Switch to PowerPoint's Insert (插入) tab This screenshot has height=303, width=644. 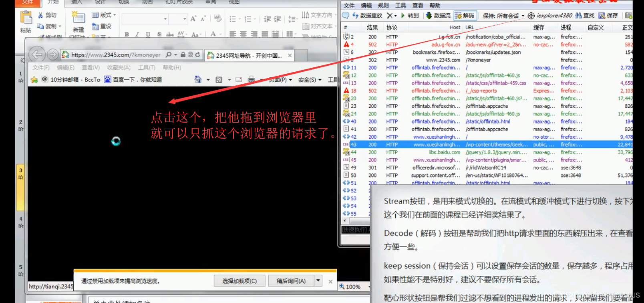click(x=76, y=2)
